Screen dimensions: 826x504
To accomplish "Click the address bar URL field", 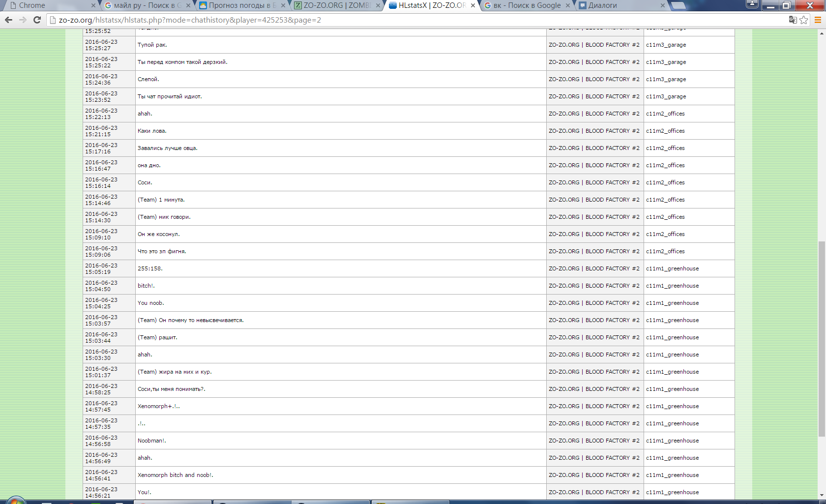I will (x=393, y=20).
